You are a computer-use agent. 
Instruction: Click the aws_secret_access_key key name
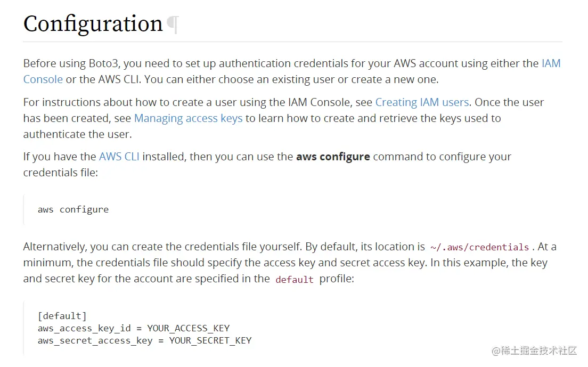[x=95, y=341]
